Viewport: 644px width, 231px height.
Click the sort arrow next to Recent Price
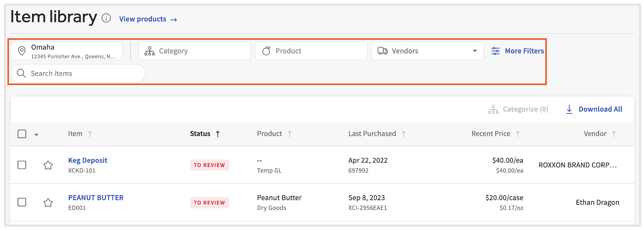click(518, 134)
